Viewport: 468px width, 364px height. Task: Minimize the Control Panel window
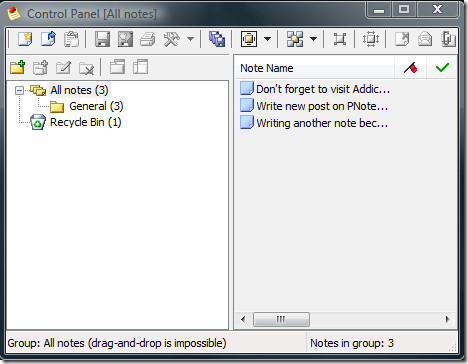pos(379,9)
